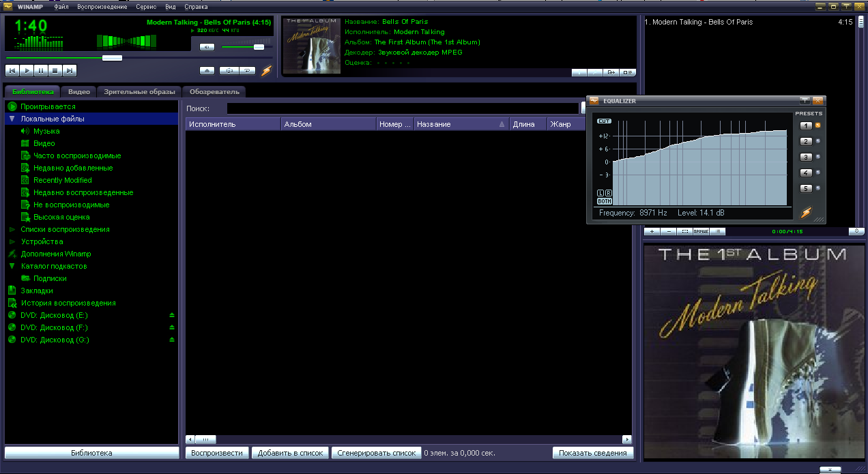Click the selection icon in the playlist toolbar
This screenshot has height=474, width=868.
pos(685,231)
